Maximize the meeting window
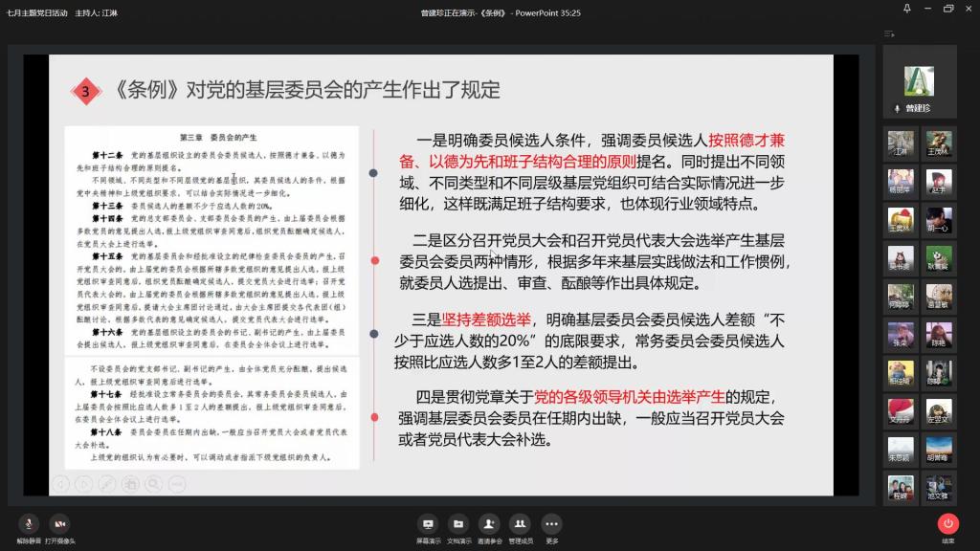 (948, 9)
